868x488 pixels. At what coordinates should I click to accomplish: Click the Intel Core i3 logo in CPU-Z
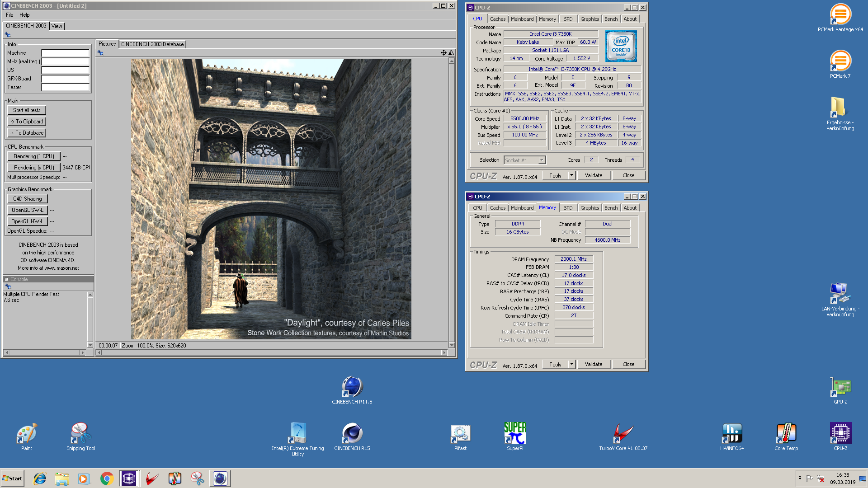[621, 46]
